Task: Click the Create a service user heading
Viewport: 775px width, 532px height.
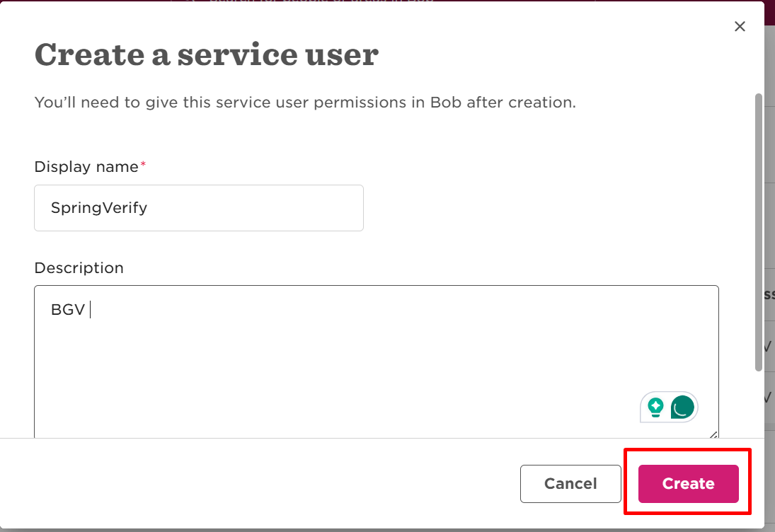Action: click(207, 54)
